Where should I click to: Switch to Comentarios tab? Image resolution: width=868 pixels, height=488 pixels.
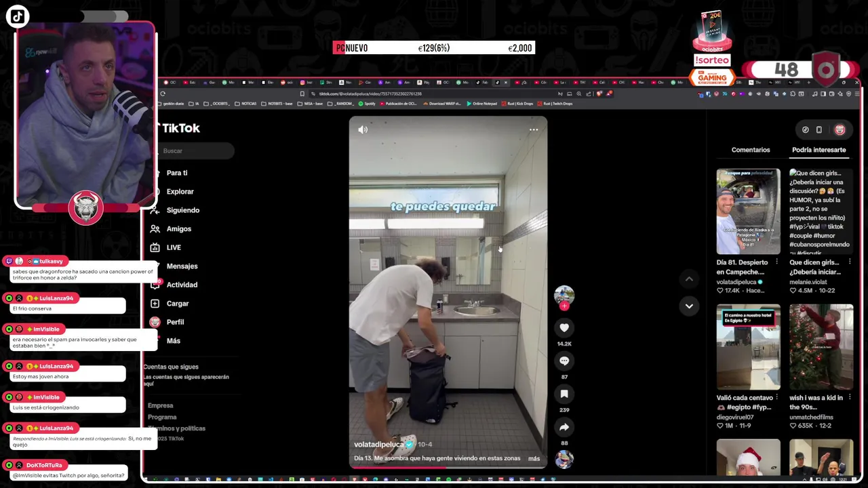click(x=751, y=150)
